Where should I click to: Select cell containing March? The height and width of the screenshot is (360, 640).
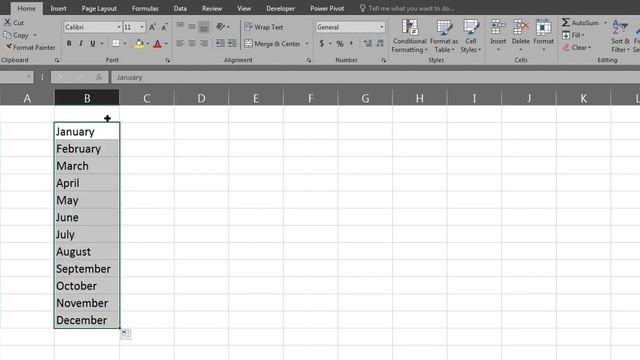87,166
